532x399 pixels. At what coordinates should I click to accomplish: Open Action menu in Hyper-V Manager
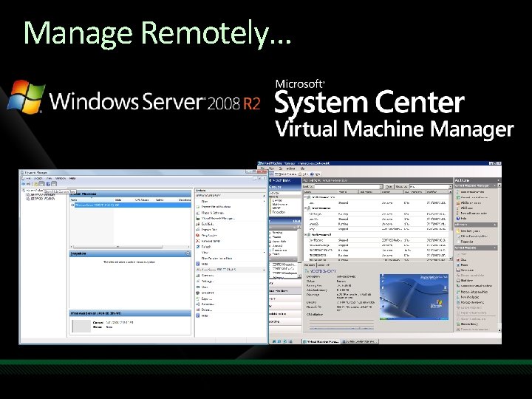38,178
